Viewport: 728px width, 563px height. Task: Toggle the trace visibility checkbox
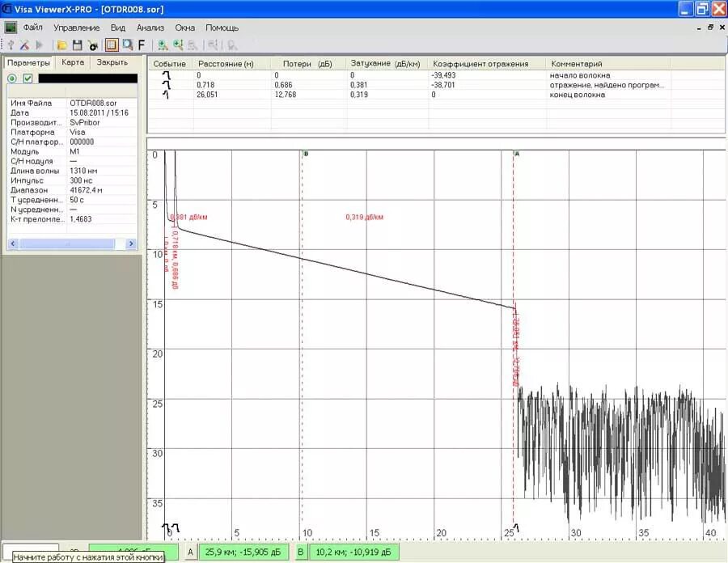pyautogui.click(x=28, y=78)
